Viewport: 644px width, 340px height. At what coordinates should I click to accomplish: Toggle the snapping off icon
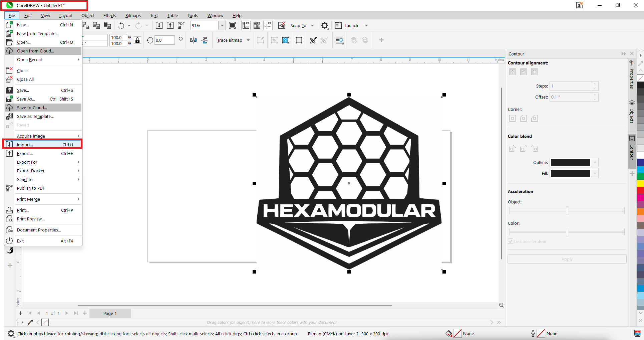[x=282, y=25]
